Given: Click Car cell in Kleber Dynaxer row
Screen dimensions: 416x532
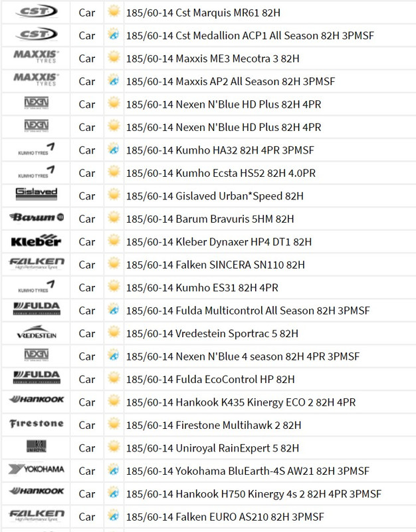Looking at the screenshot, I should tap(87, 242).
